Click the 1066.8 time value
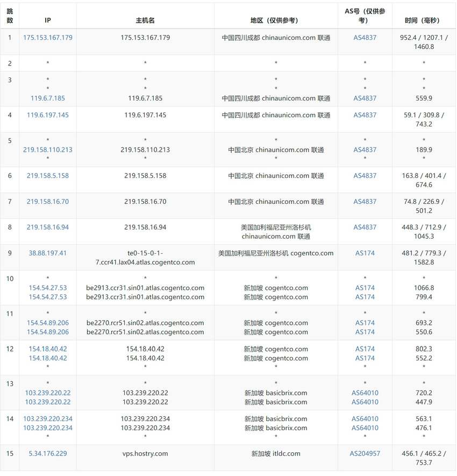This screenshot has width=457, height=476. 424,288
